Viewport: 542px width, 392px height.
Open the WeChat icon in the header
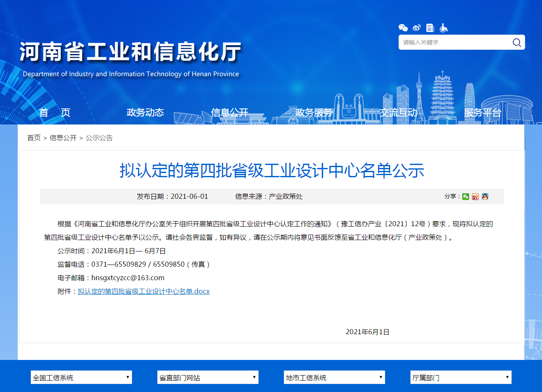tap(403, 28)
